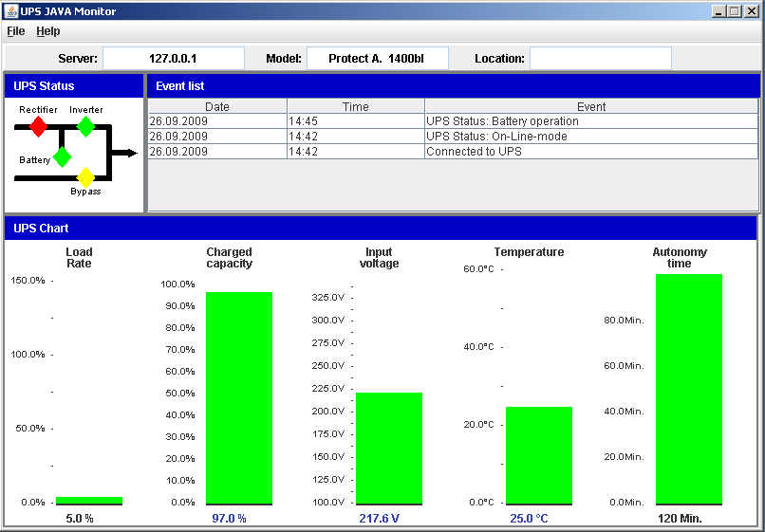Select the Connected to UPS event row
Screen dimensions: 765x532
click(x=453, y=151)
